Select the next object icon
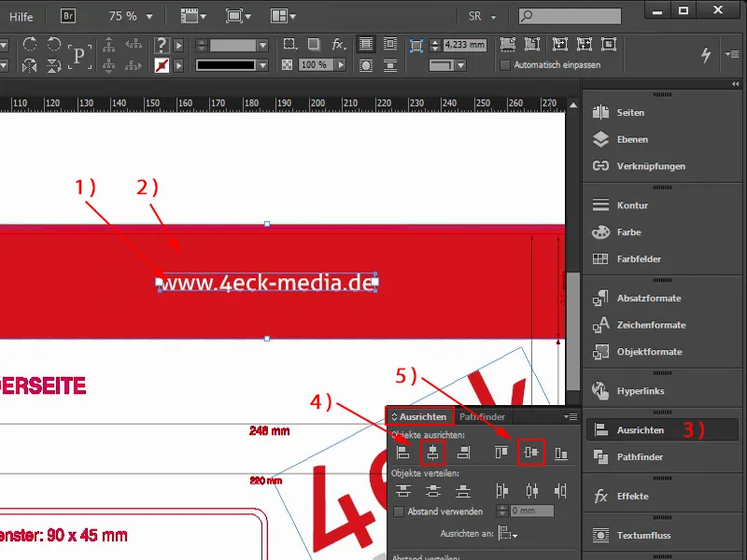 coord(134,65)
